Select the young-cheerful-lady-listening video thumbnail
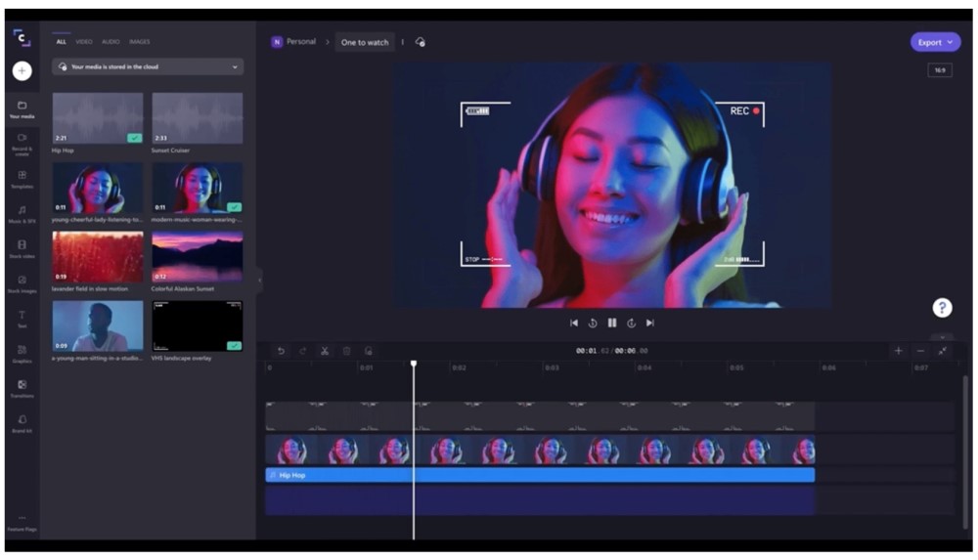Viewport: 978px width, 560px height. (98, 189)
